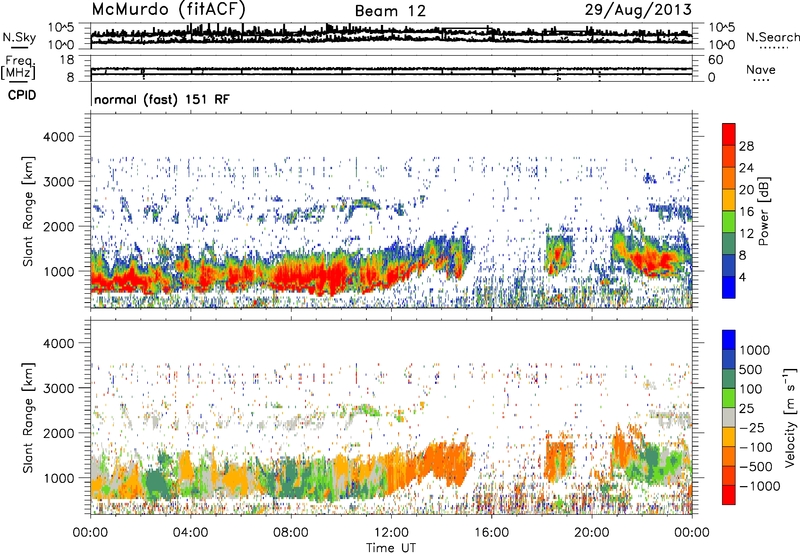
Task: Click the 10^5 label beside N.Search
Action: [x=722, y=27]
